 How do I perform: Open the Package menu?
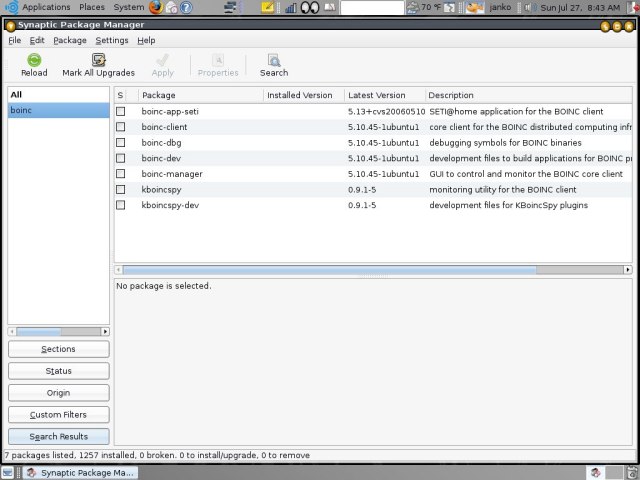[70, 40]
